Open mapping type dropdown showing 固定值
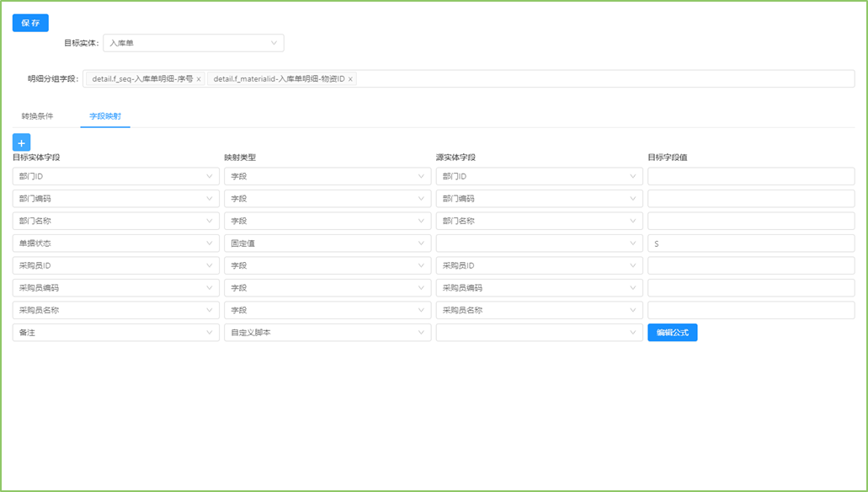 click(x=327, y=243)
